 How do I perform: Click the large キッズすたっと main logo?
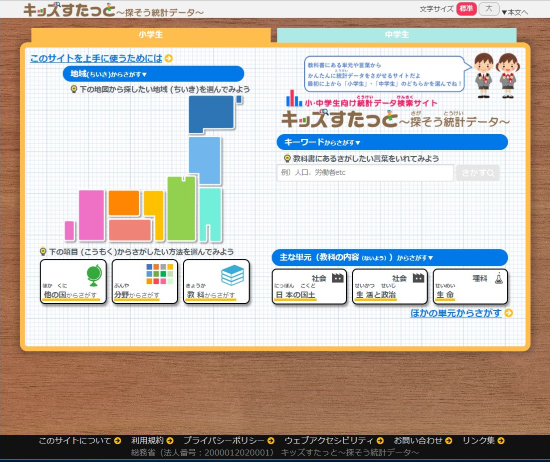point(395,119)
